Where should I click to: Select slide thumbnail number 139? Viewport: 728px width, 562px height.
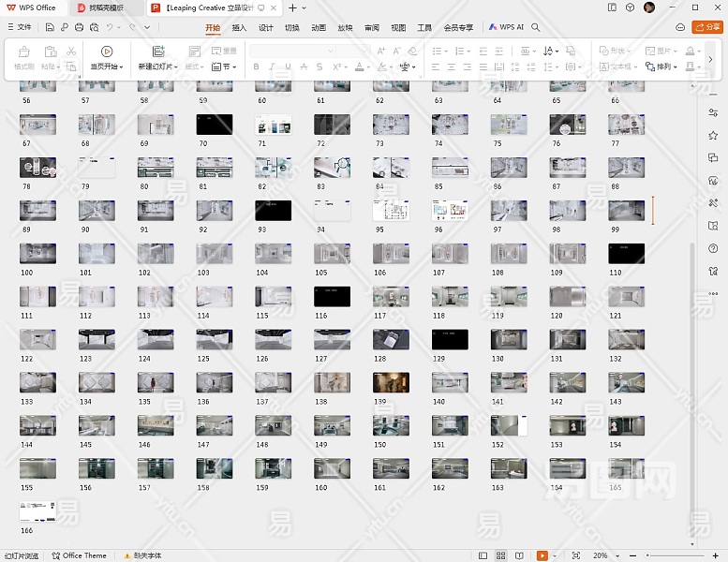[x=391, y=382]
